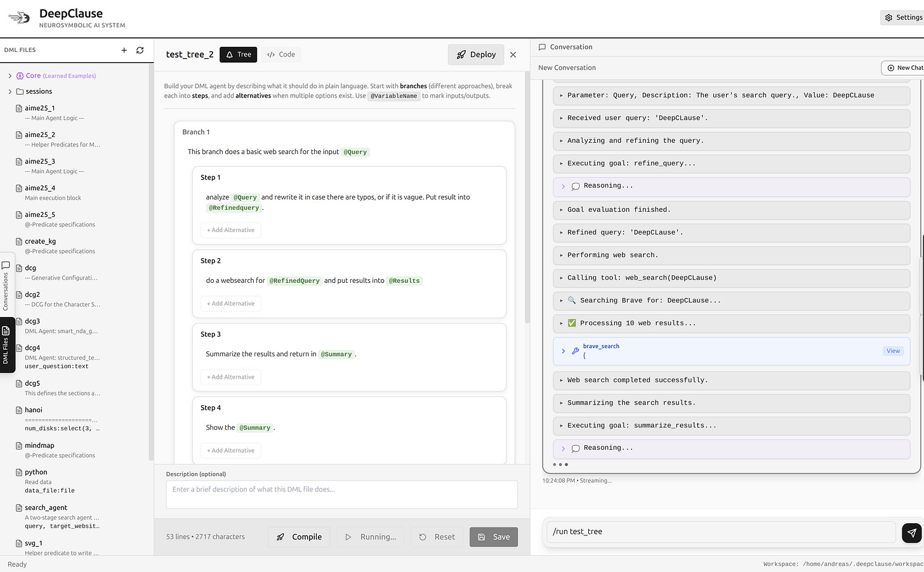This screenshot has width=924, height=572.
Task: Click the python file icon
Action: pos(19,472)
